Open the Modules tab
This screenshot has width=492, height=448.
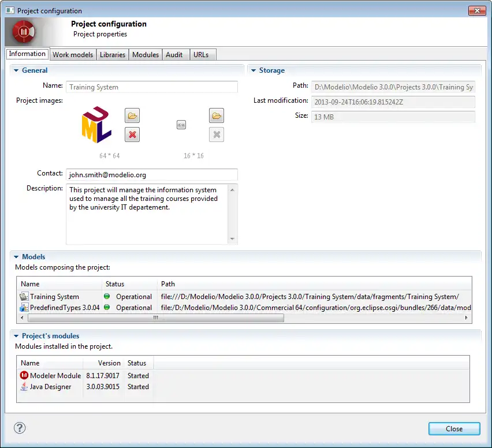click(146, 55)
